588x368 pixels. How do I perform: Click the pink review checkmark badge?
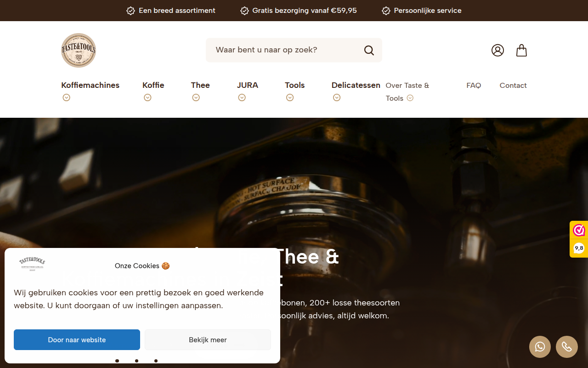pyautogui.click(x=579, y=230)
